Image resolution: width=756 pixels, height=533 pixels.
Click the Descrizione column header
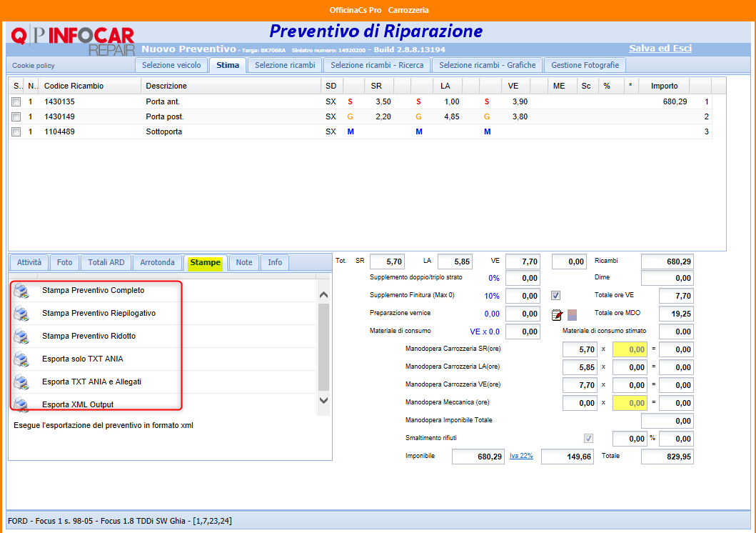click(231, 86)
